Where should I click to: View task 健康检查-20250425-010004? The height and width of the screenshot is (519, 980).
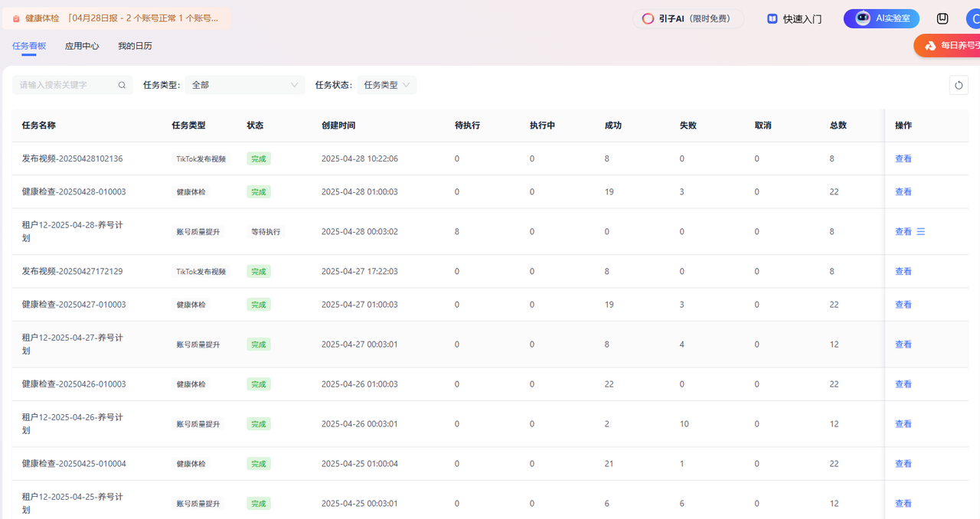pyautogui.click(x=903, y=464)
